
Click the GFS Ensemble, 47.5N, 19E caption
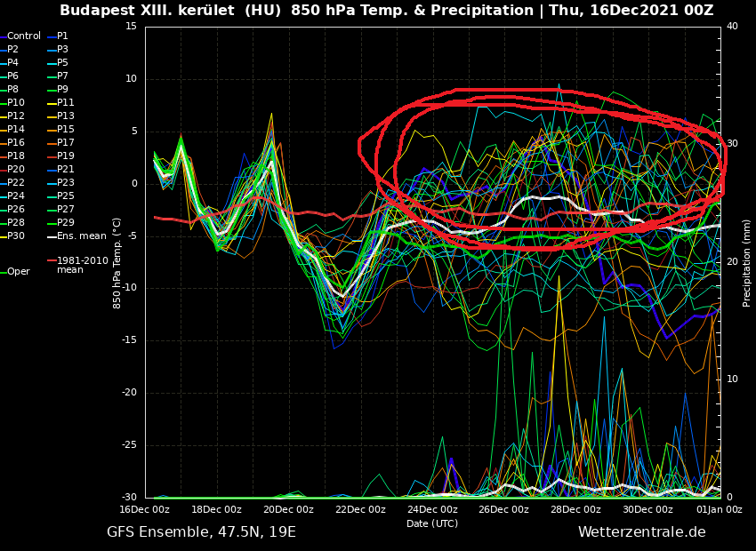(201, 532)
